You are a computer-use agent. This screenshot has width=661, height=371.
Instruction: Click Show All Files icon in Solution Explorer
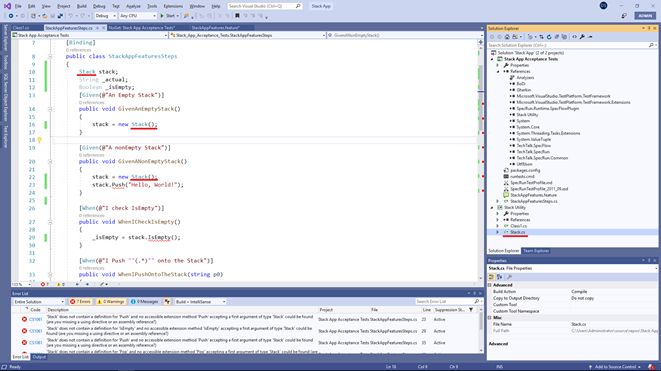[564, 37]
